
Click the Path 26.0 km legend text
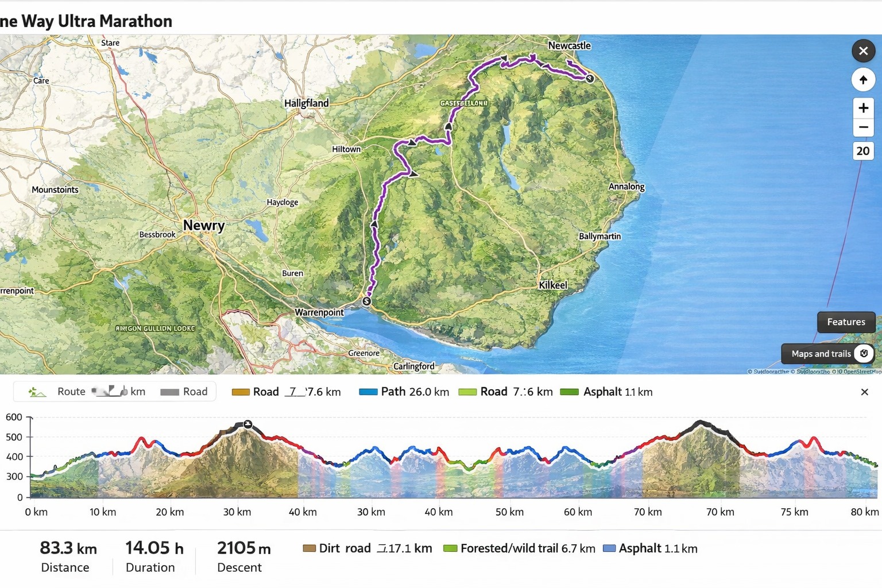click(x=415, y=392)
